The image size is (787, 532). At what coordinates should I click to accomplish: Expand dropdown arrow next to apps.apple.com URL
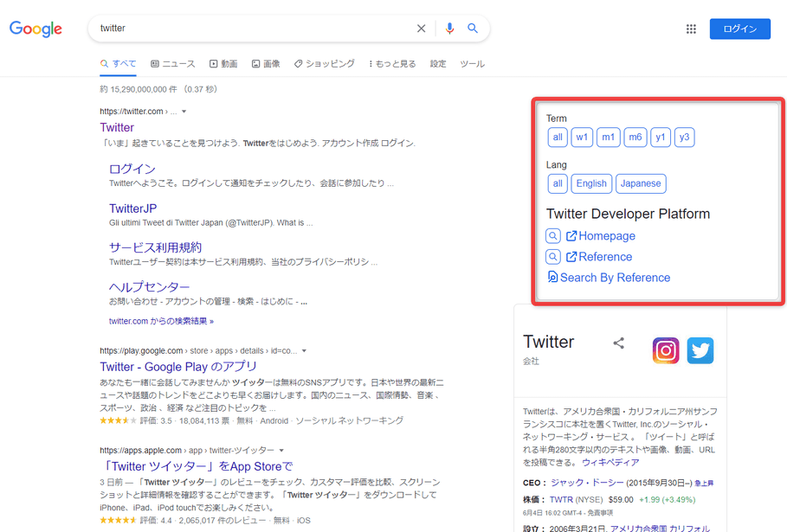[x=281, y=451]
